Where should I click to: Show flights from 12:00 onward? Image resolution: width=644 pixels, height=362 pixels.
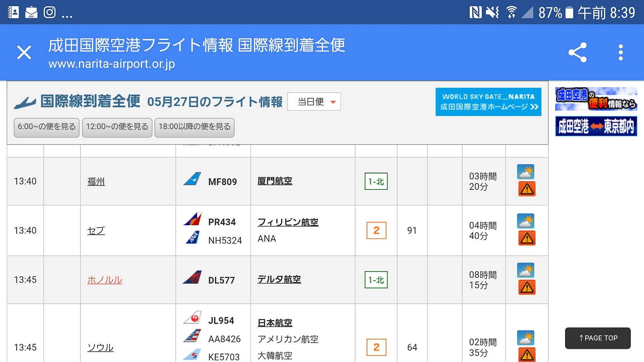coord(117,127)
